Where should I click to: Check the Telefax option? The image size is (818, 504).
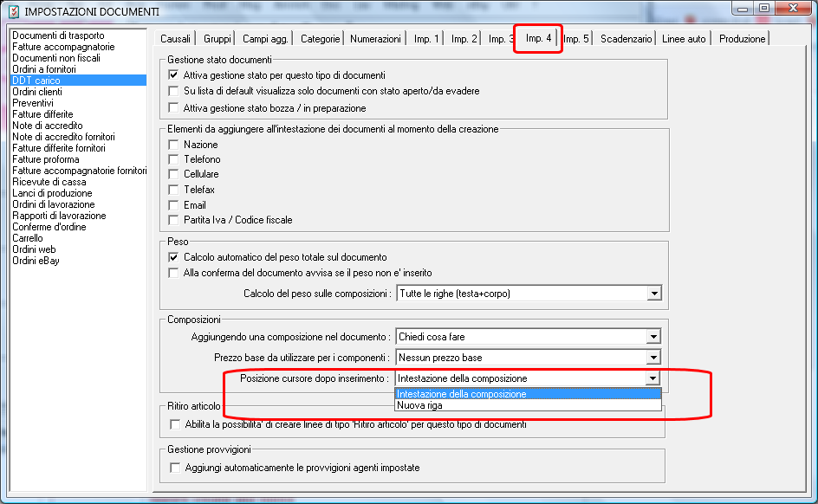pos(173,190)
